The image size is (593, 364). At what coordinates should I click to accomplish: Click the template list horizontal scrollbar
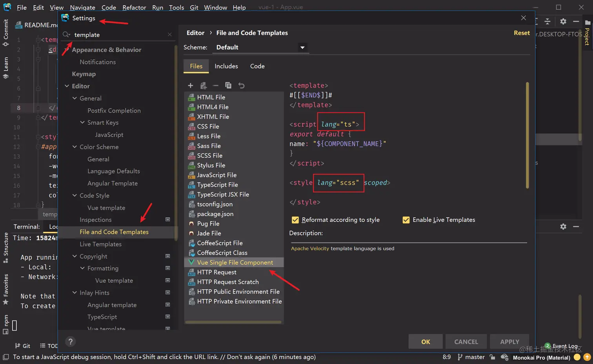pos(233,322)
